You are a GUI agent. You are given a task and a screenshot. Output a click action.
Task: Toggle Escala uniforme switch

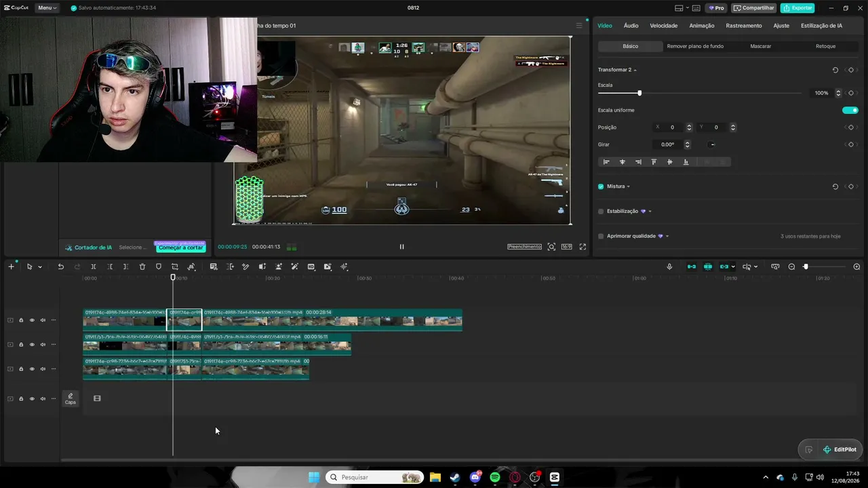(850, 110)
